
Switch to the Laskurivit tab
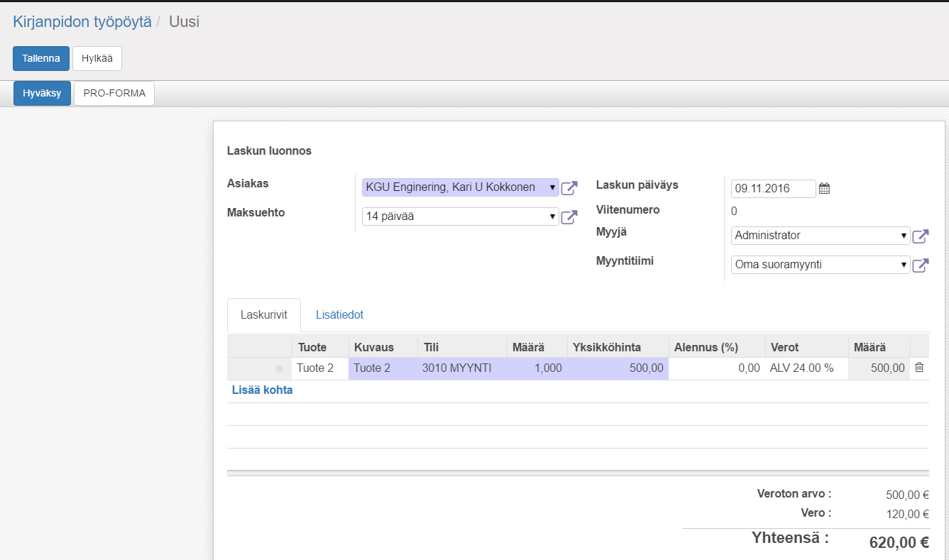264,315
